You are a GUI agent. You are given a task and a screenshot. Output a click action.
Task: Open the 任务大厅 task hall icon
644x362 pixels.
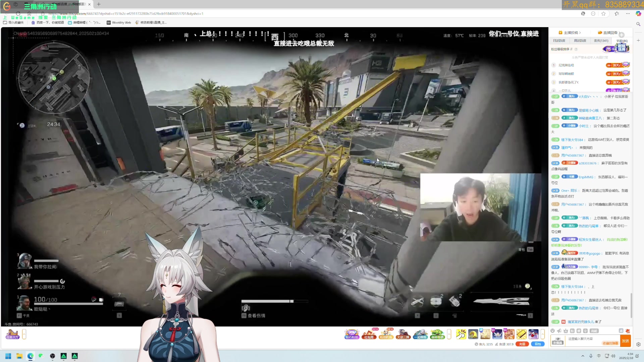(x=12, y=334)
